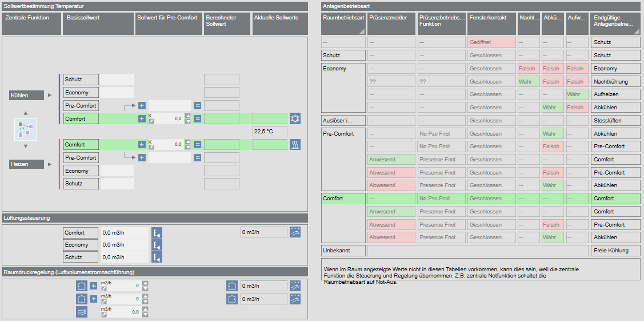644x321 pixels.
Task: Click the Nachtkühlung result button
Action: tap(615, 81)
